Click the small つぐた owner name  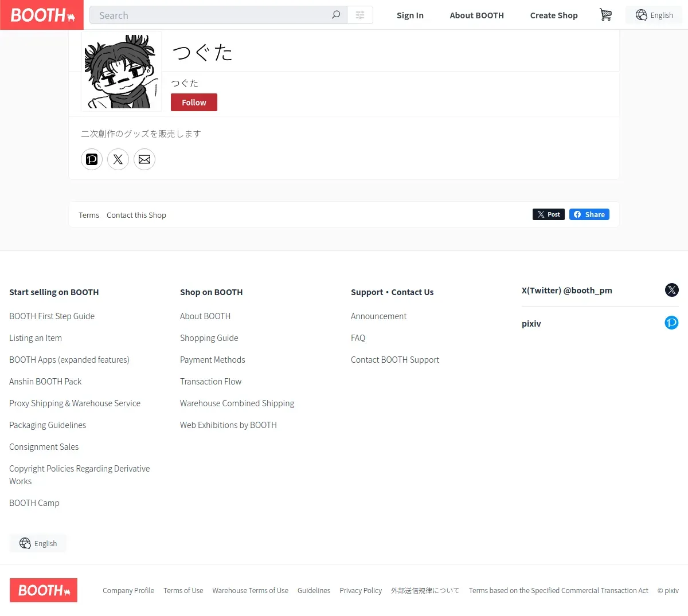185,83
